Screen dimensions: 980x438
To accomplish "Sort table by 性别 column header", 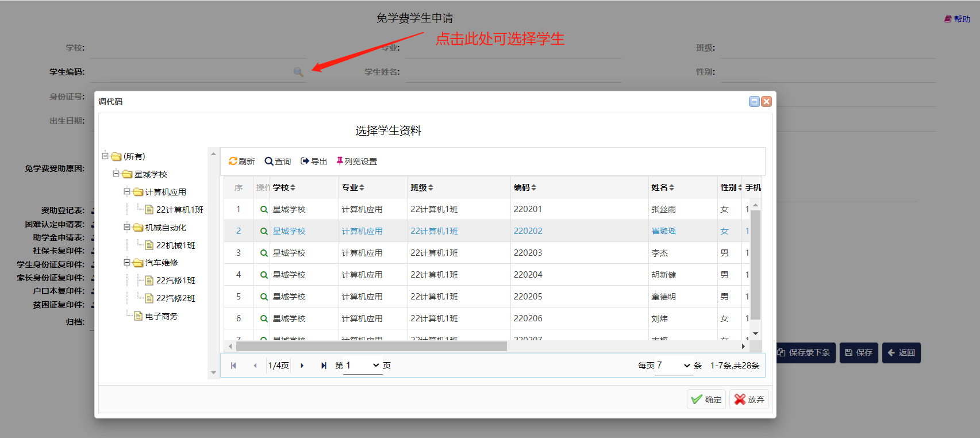I will coord(730,187).
